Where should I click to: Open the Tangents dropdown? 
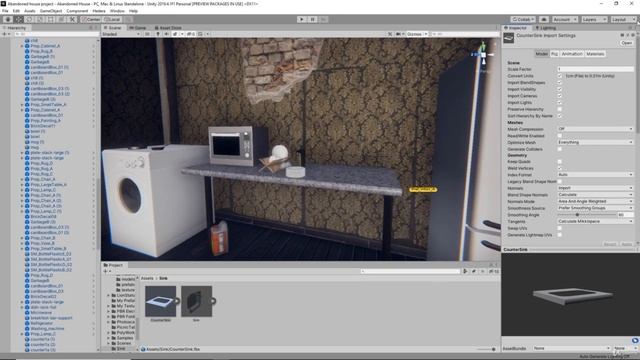coord(596,221)
